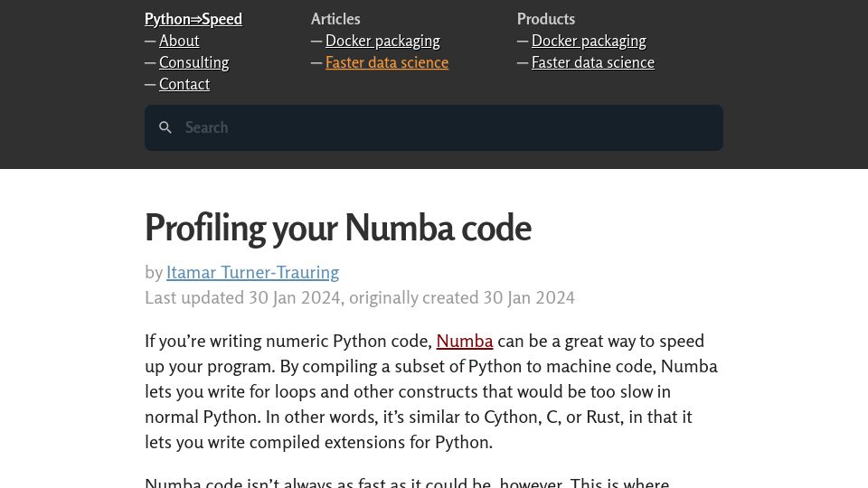Viewport: 868px width, 488px height.
Task: Open the Consulting page link
Action: 193,62
